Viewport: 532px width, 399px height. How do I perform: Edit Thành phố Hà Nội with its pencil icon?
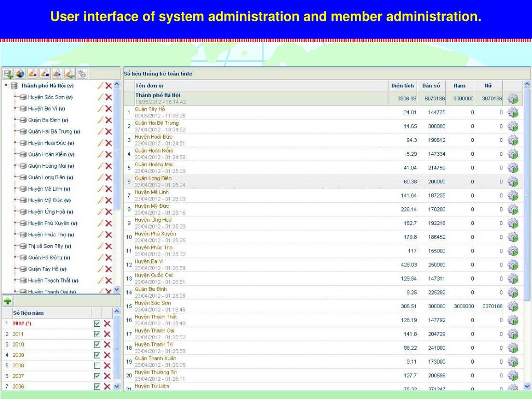(x=100, y=86)
